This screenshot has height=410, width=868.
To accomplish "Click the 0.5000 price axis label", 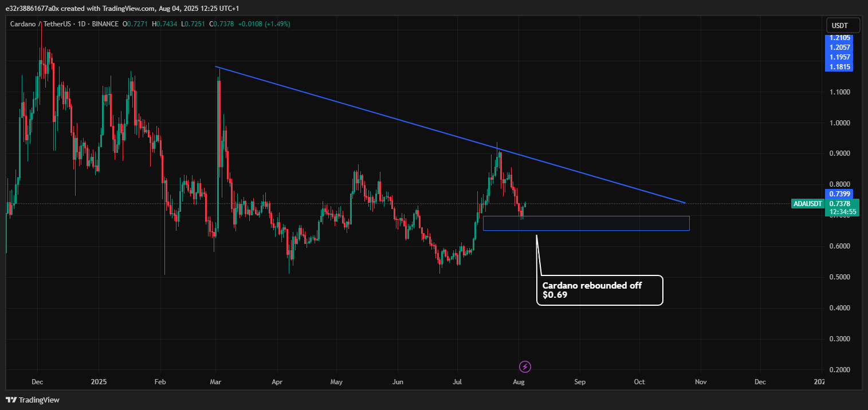I will coord(839,277).
